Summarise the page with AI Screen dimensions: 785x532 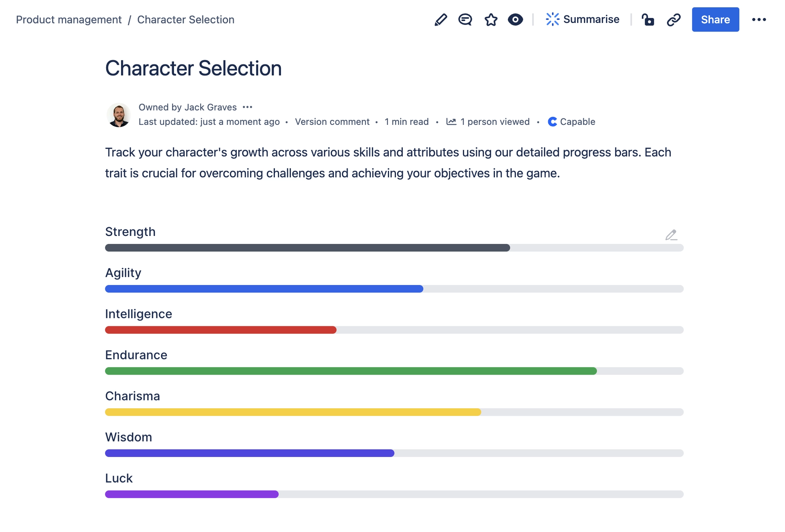[x=583, y=20]
